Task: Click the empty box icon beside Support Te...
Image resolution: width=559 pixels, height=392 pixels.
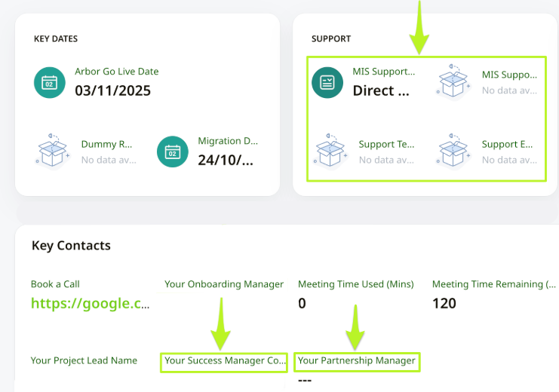Action: [331, 152]
